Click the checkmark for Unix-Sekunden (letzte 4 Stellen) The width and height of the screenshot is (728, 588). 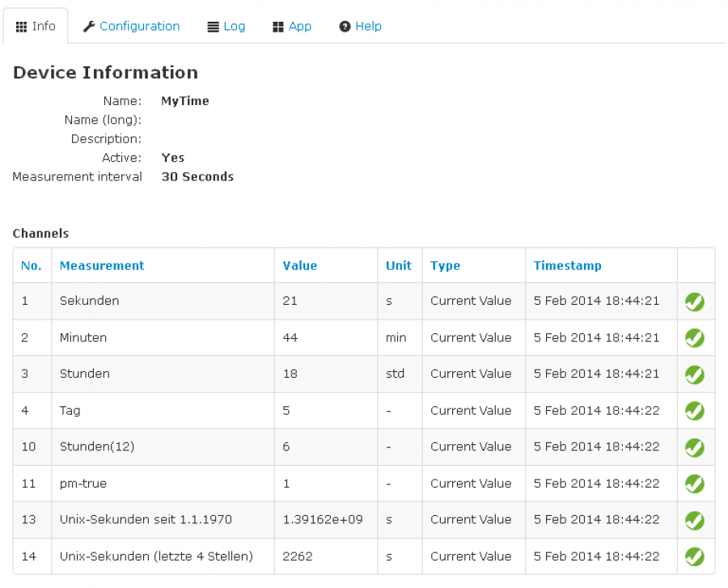pyautogui.click(x=694, y=556)
